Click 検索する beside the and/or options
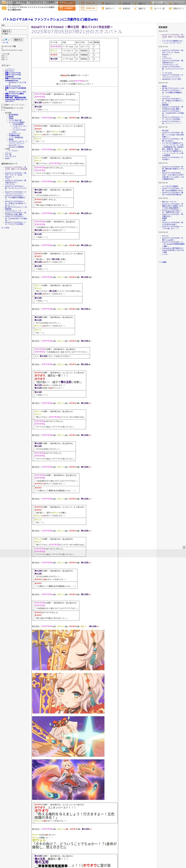The width and height of the screenshot is (186, 868). [18, 40]
